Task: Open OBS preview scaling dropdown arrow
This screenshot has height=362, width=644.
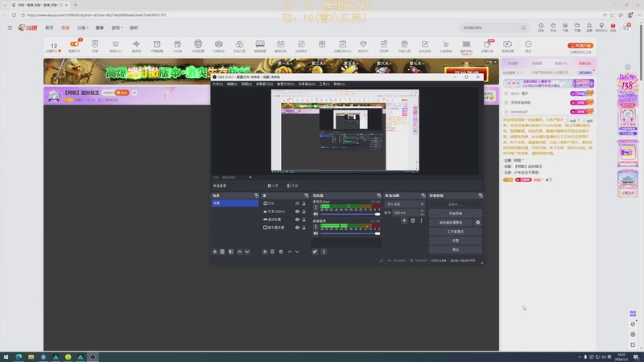Action: pos(250,177)
